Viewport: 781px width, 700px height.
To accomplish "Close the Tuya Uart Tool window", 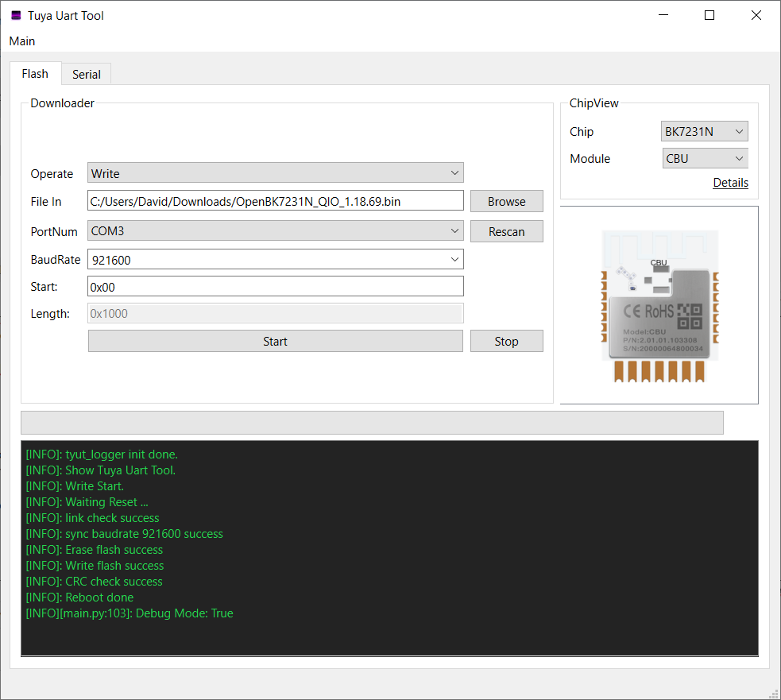I will click(x=756, y=15).
